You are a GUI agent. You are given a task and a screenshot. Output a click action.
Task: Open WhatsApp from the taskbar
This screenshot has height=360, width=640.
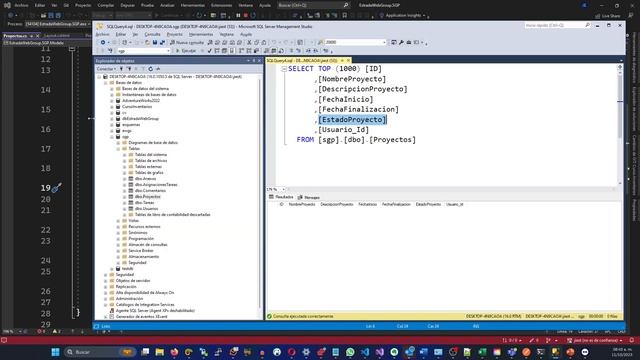(x=350, y=352)
